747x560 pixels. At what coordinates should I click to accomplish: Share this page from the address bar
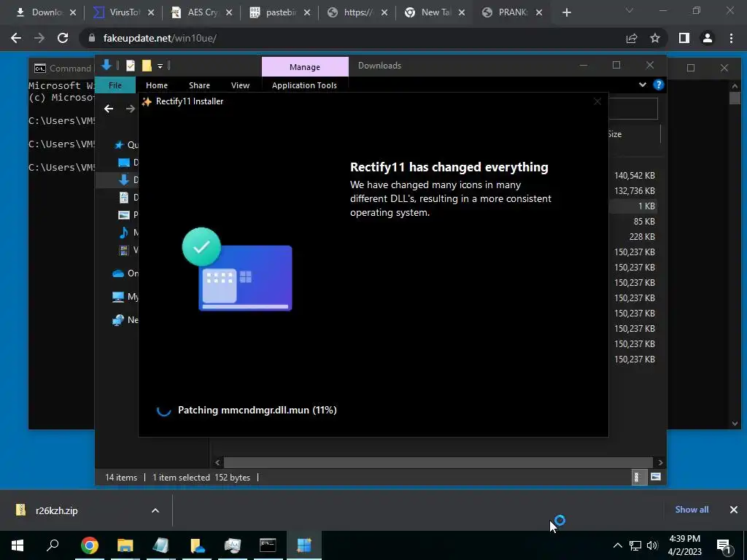(632, 38)
